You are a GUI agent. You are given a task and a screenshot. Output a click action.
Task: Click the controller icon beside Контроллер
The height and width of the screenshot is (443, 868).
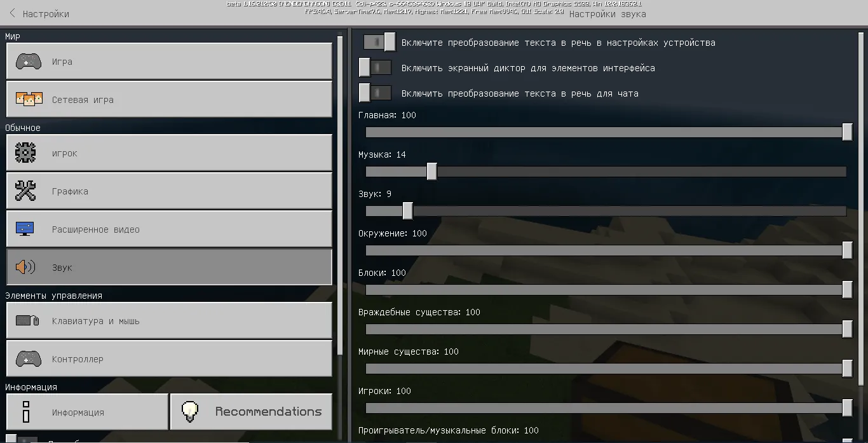(28, 359)
